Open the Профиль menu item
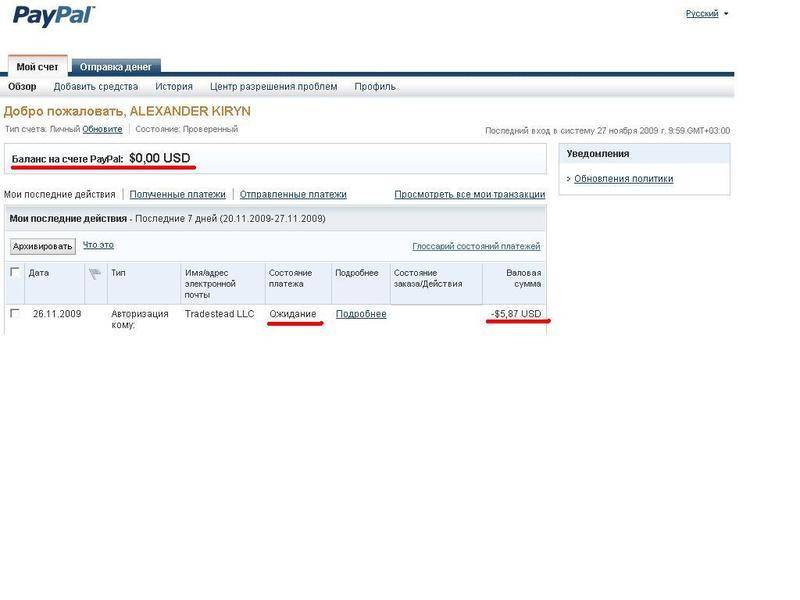The width and height of the screenshot is (800, 600). tap(375, 87)
